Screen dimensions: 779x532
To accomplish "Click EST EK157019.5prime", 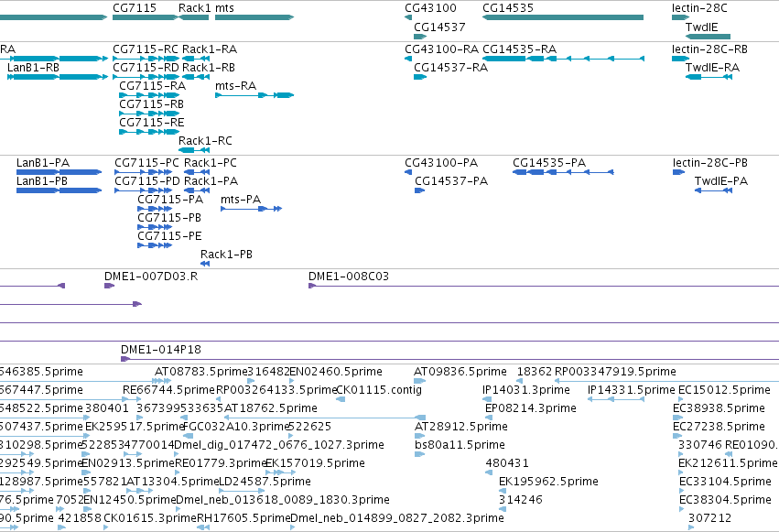I will (316, 463).
